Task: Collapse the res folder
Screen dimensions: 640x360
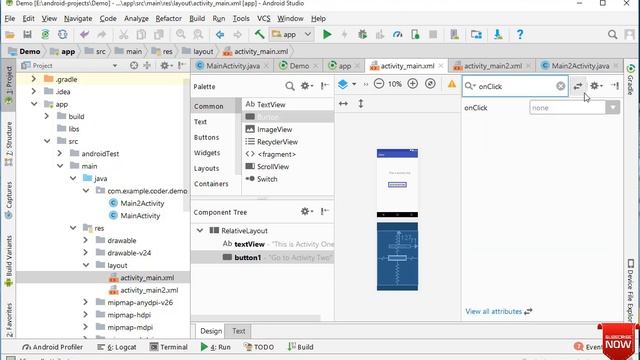Action: point(73,228)
